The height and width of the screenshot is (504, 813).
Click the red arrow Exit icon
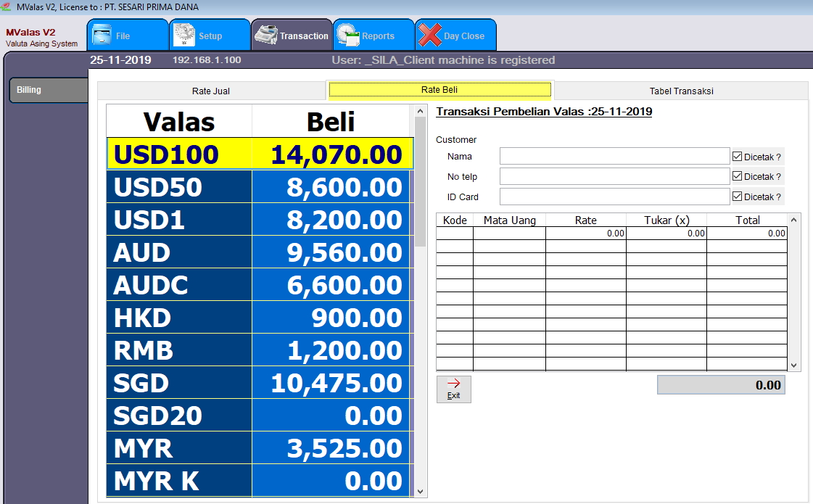[x=454, y=384]
